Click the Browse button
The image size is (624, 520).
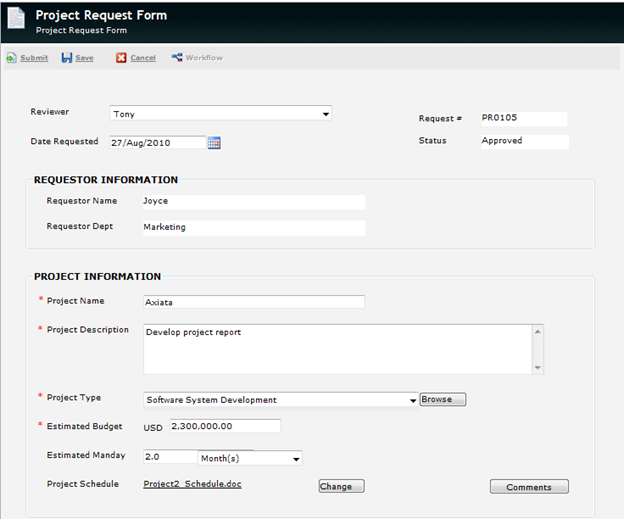(443, 399)
